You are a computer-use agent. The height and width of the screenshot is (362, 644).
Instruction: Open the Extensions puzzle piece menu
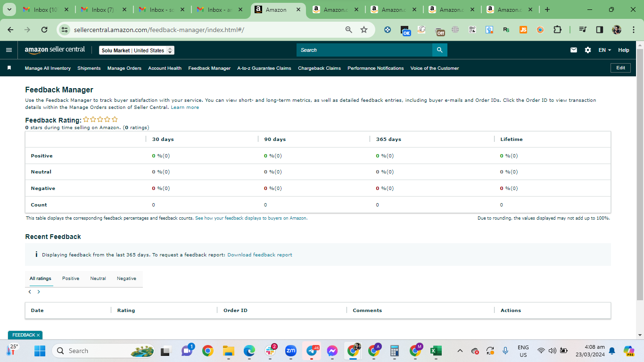tap(557, 30)
